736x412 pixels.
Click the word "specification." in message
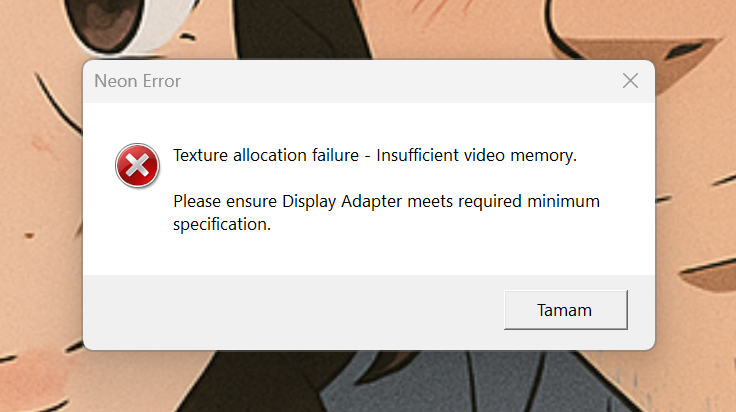222,225
